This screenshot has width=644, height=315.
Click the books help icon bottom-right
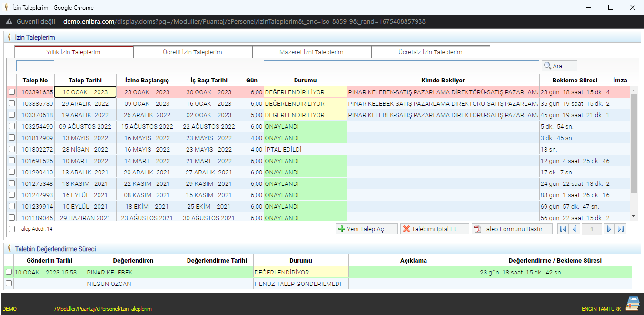pos(633,304)
